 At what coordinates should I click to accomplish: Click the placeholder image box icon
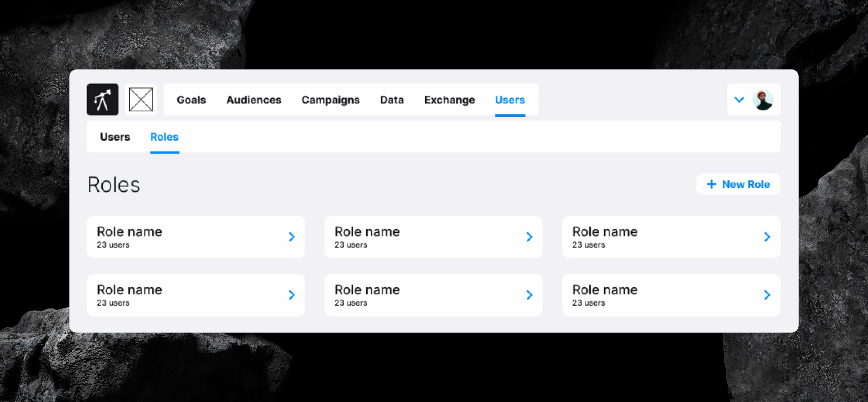(141, 100)
